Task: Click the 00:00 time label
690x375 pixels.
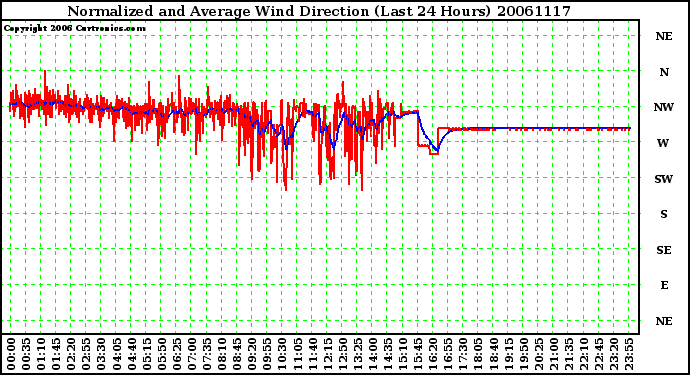Action: point(11,354)
